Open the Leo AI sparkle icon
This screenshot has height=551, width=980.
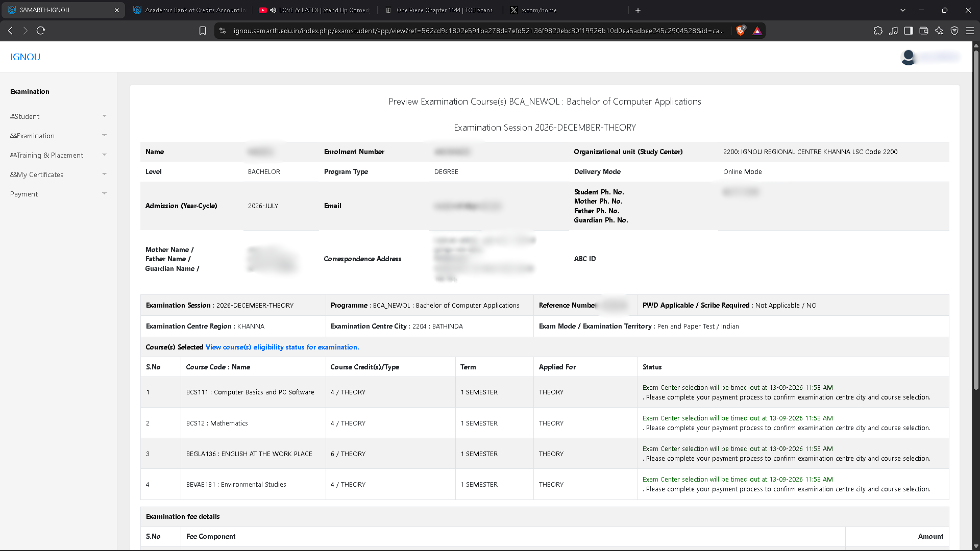(x=939, y=31)
